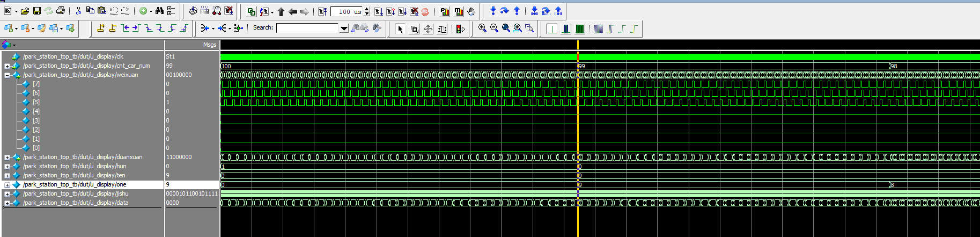Expand the data signal
The image size is (980, 237).
click(7, 203)
